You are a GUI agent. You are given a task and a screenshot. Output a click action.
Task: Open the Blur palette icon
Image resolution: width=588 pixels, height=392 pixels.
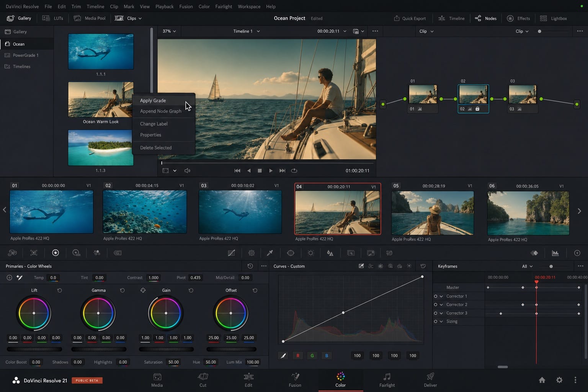click(x=330, y=253)
